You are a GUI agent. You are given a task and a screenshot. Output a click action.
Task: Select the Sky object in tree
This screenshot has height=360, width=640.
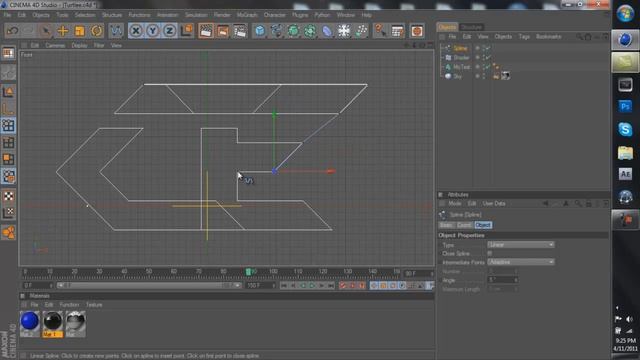[457, 76]
